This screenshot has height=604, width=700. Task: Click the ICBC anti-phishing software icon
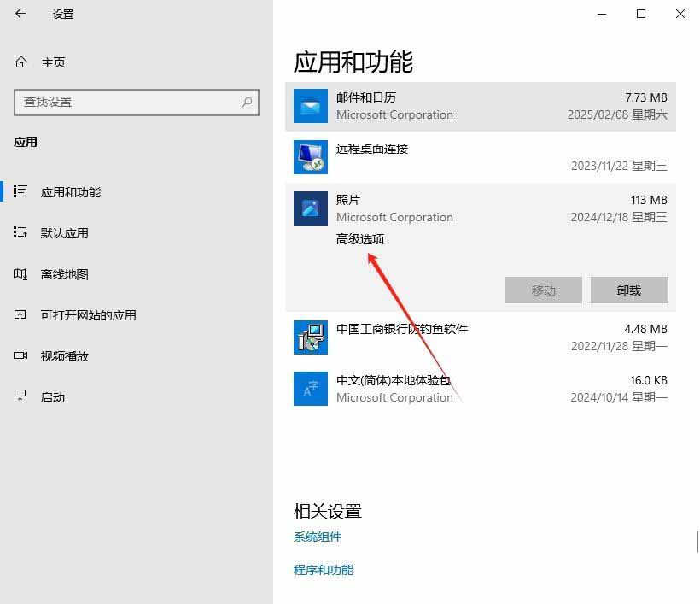point(311,337)
